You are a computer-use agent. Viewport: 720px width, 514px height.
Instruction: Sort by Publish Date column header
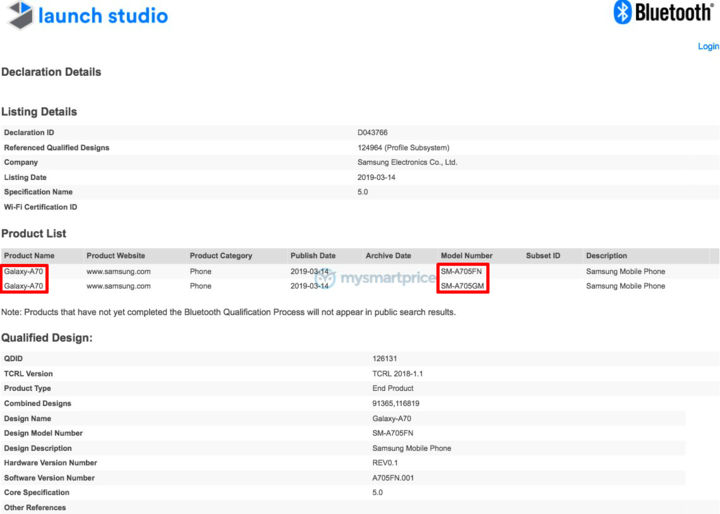313,256
